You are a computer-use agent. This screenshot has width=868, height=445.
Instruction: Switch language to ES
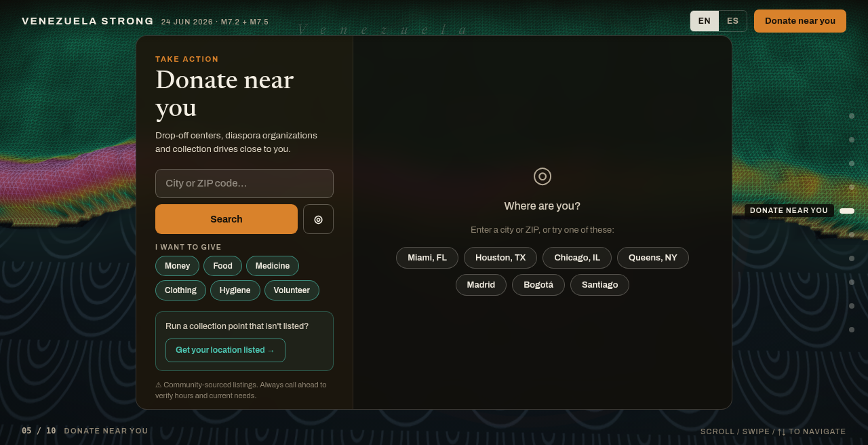(732, 21)
